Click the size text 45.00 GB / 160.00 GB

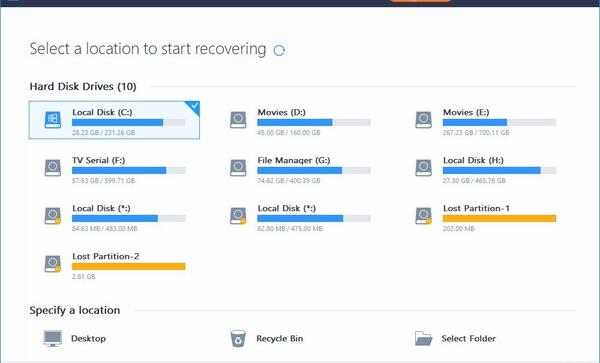point(289,133)
